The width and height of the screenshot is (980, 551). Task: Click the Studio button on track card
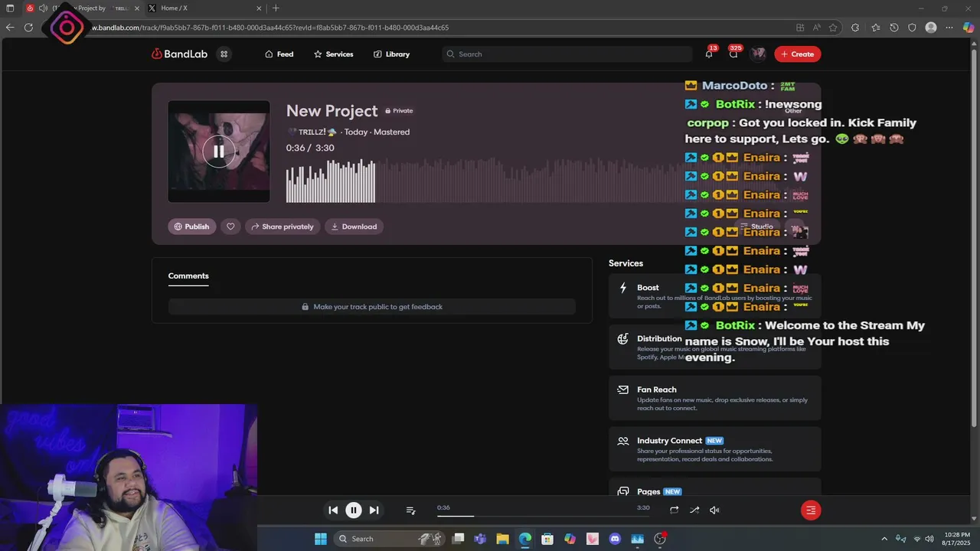(756, 227)
